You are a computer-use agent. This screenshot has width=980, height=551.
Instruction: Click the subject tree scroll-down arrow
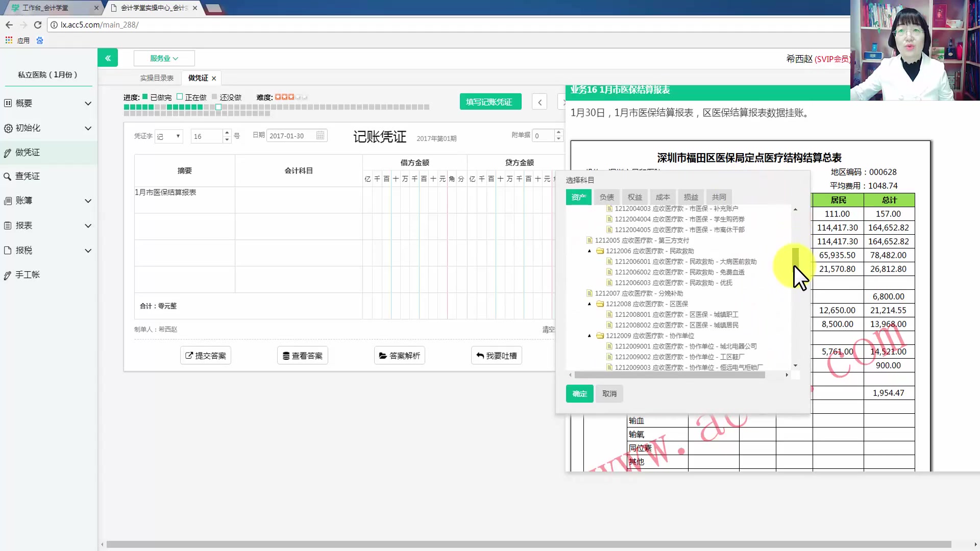pyautogui.click(x=795, y=366)
